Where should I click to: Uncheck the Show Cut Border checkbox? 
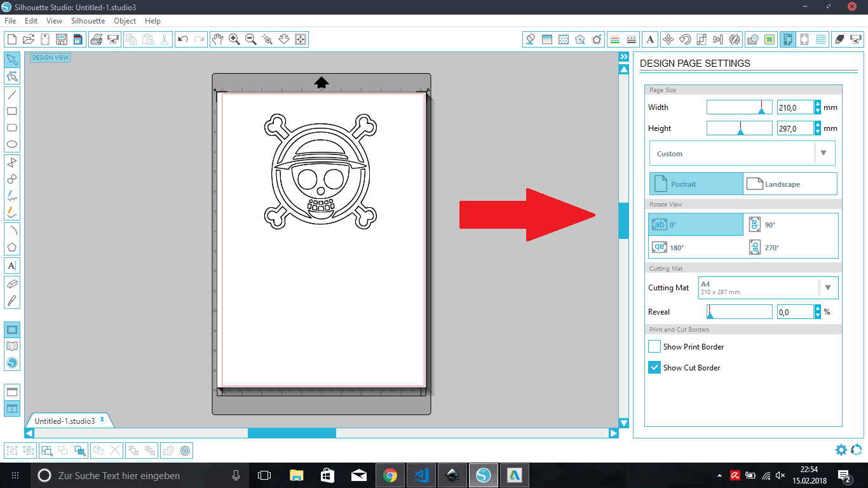[x=654, y=367]
